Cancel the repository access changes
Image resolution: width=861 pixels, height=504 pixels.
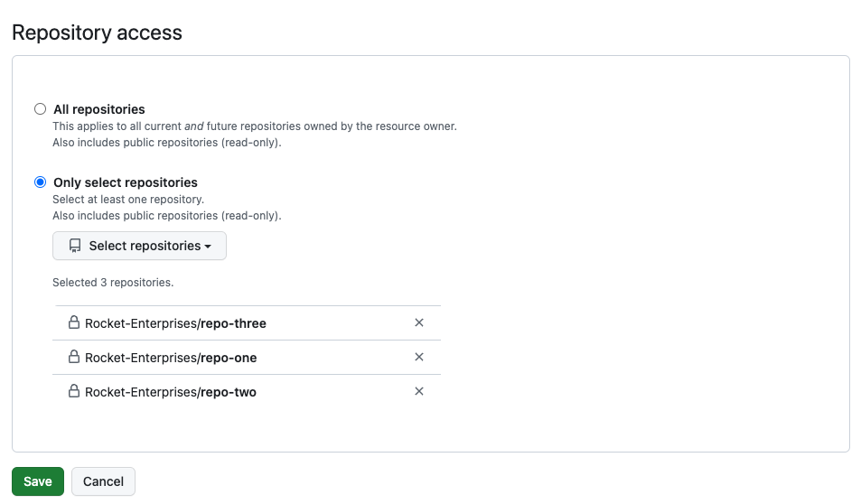click(103, 481)
